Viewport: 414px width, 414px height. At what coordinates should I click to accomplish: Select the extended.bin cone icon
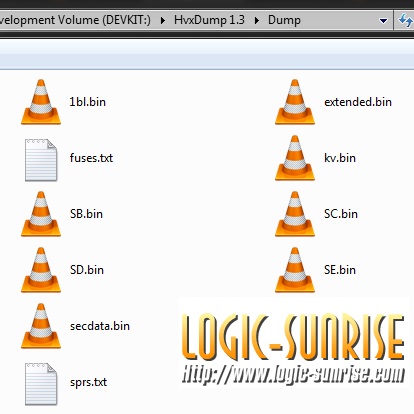tap(295, 102)
